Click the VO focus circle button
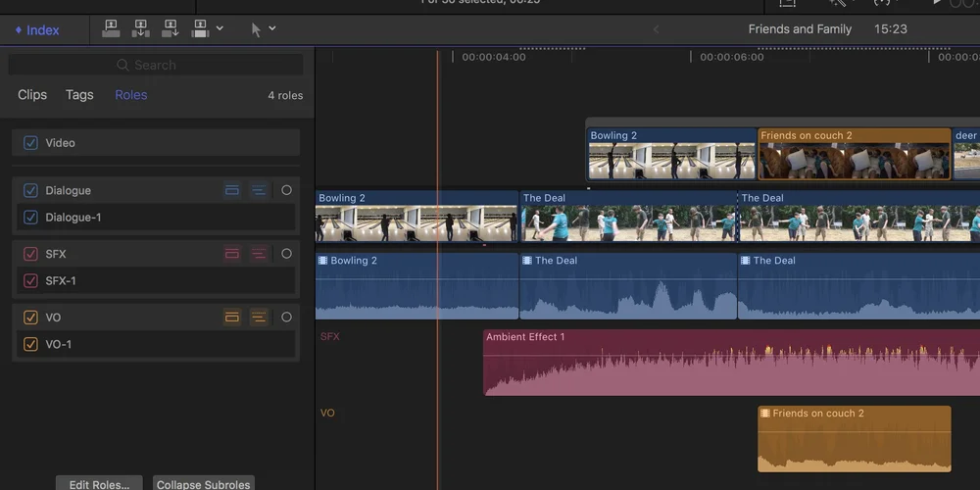The height and width of the screenshot is (490, 980). click(x=286, y=318)
